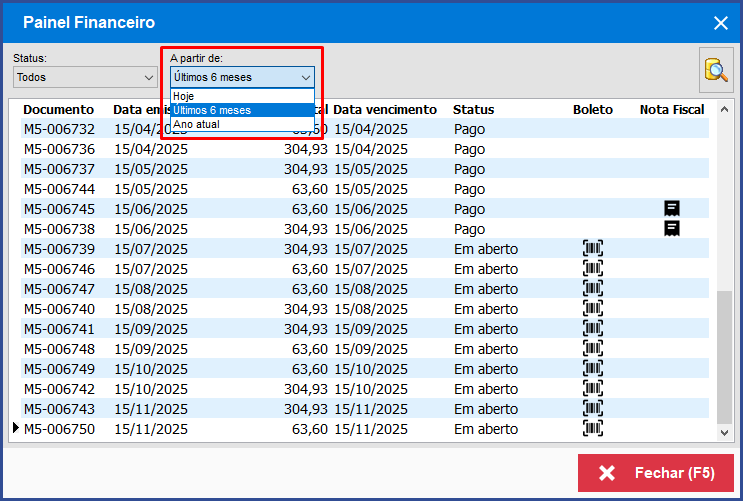Screen dimensions: 743x501
Task: Click 304,93 value in M5-006741 row
Action: pyautogui.click(x=306, y=329)
